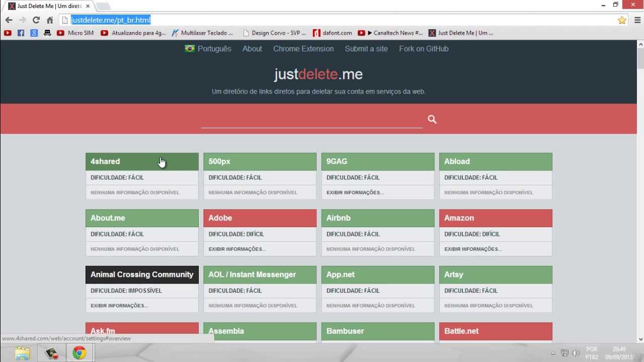Open the clock showing 20:49

pyautogui.click(x=619, y=353)
